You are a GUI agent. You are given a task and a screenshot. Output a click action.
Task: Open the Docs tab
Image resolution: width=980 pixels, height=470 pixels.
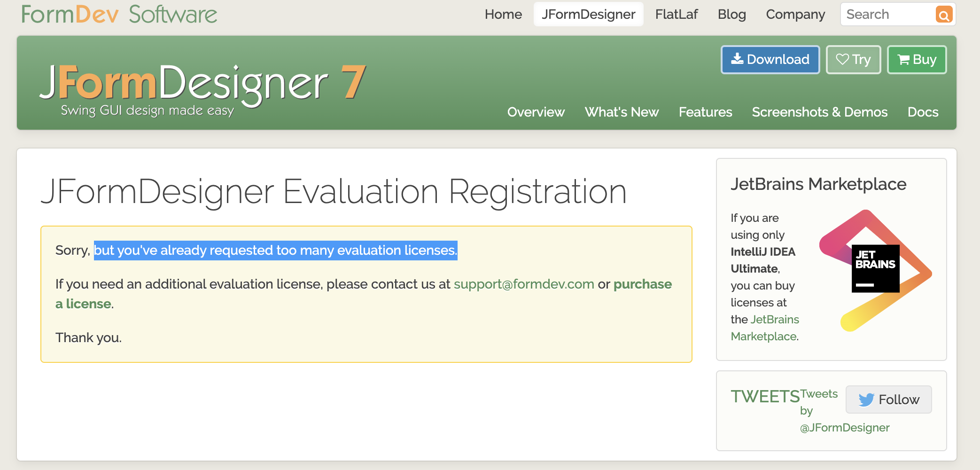point(923,112)
